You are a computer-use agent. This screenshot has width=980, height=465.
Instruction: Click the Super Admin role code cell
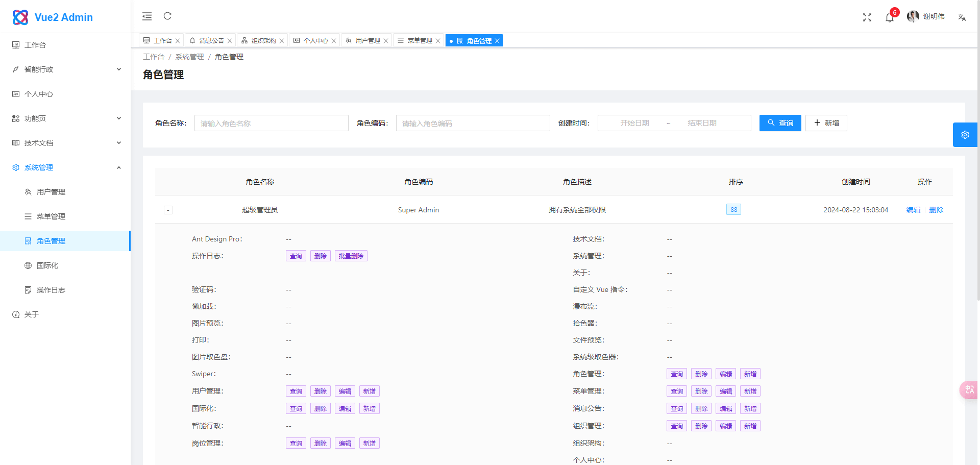click(419, 210)
